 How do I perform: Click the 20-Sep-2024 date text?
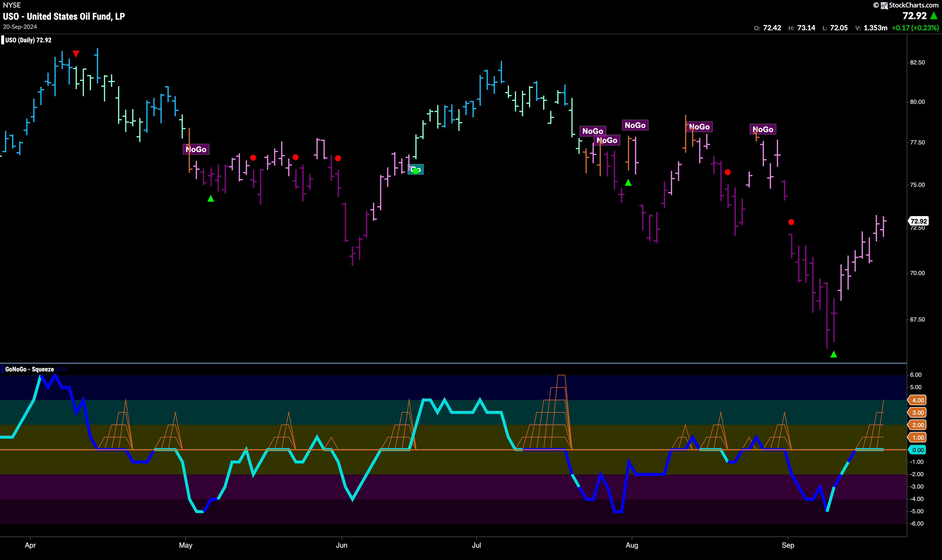coord(20,27)
